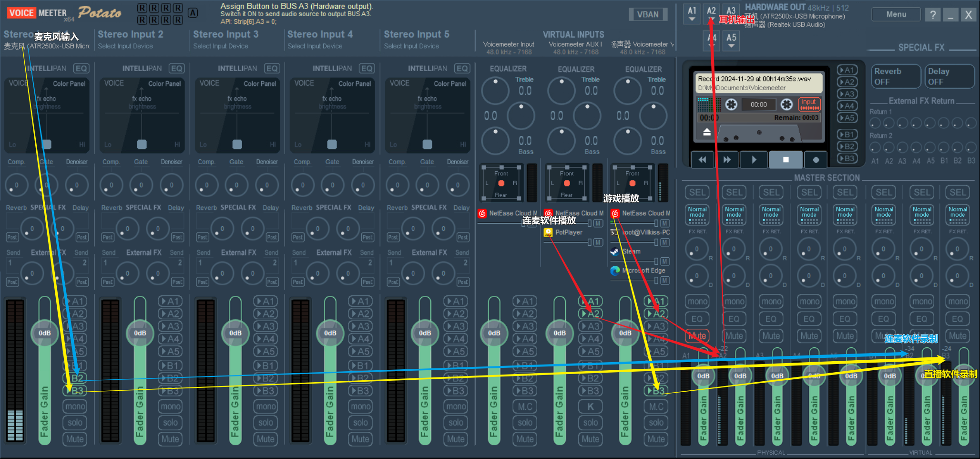Solo Stereo Input 2 strip
Image resolution: width=980 pixels, height=459 pixels.
pos(170,423)
